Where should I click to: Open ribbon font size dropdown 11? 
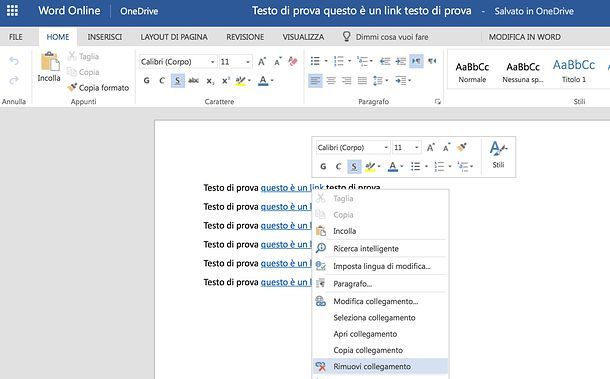coord(247,62)
